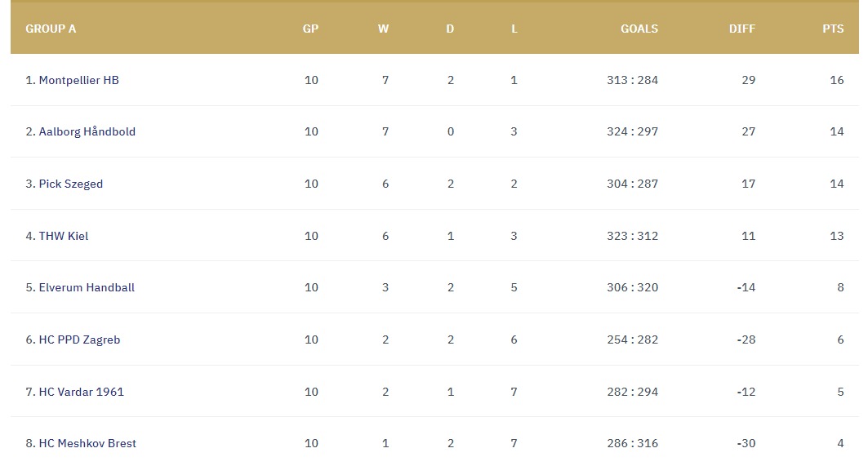Click the Aalborg Håndbold team name
868x466 pixels.
87,131
